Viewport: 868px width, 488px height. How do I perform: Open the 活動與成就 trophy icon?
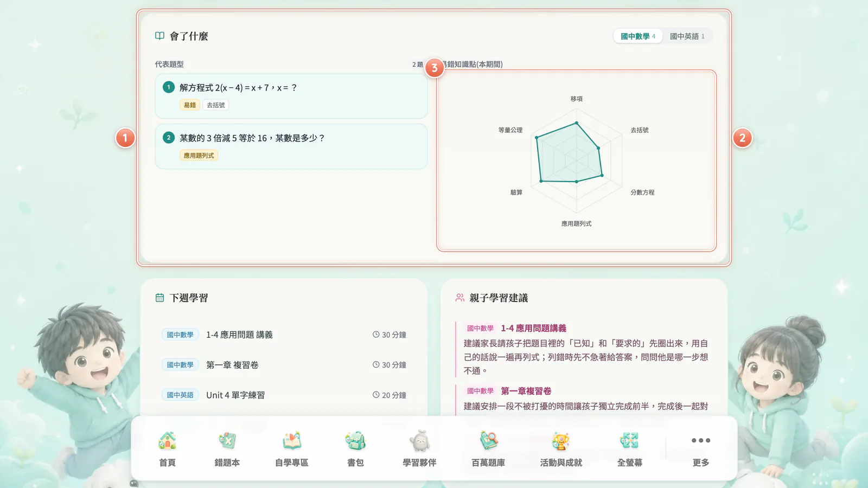561,441
